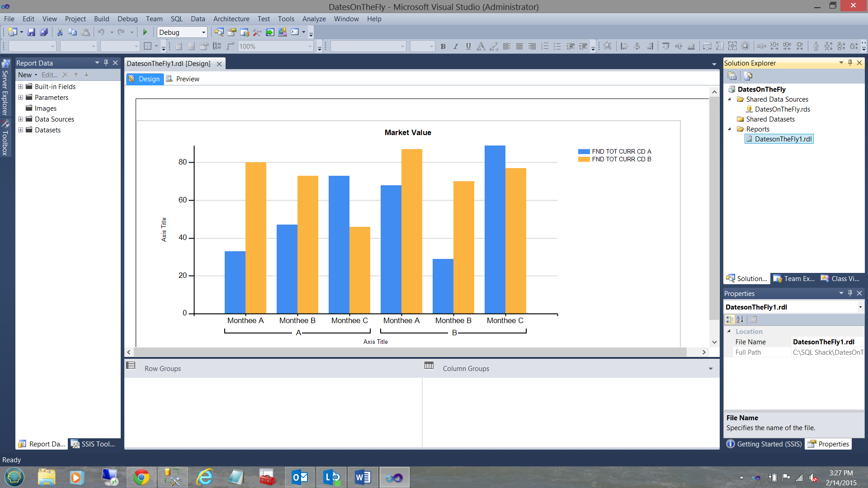Click the Save All icon
The width and height of the screenshot is (868, 488).
pyautogui.click(x=44, y=32)
